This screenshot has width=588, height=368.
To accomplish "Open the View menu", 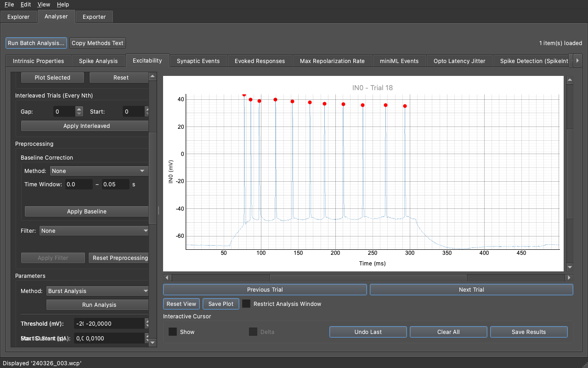I will pos(44,4).
